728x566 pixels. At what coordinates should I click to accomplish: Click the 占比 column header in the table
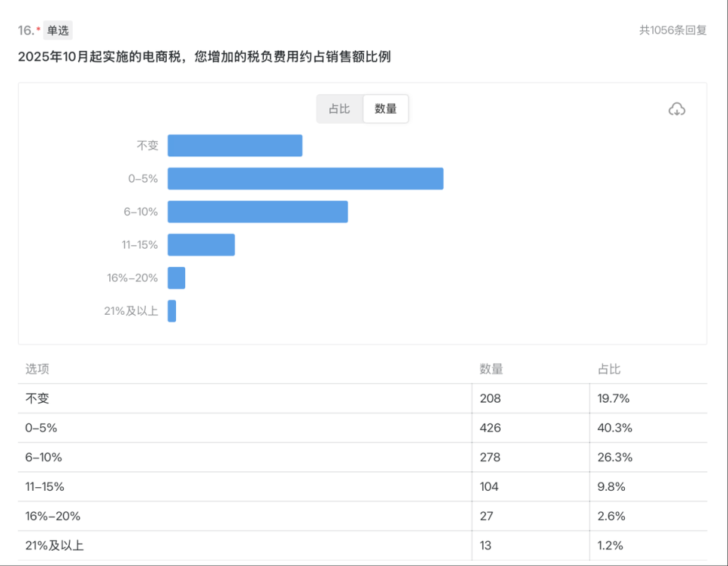coord(607,369)
